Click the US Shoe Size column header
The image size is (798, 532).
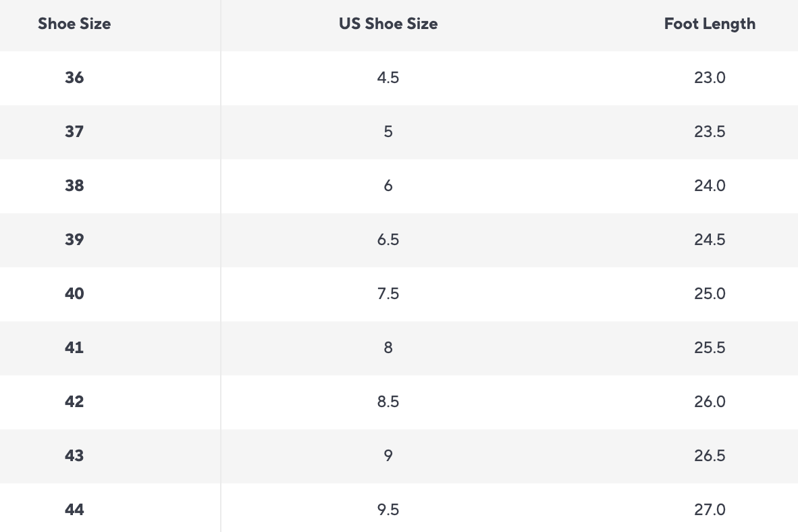point(388,24)
